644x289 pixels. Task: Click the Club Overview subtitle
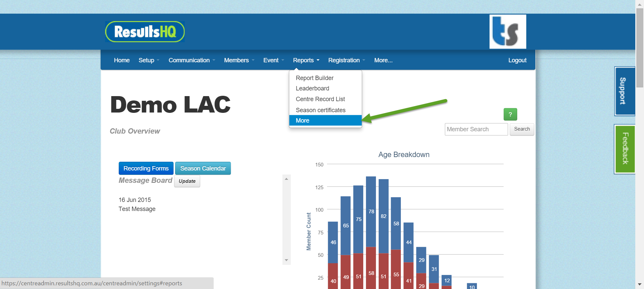135,131
